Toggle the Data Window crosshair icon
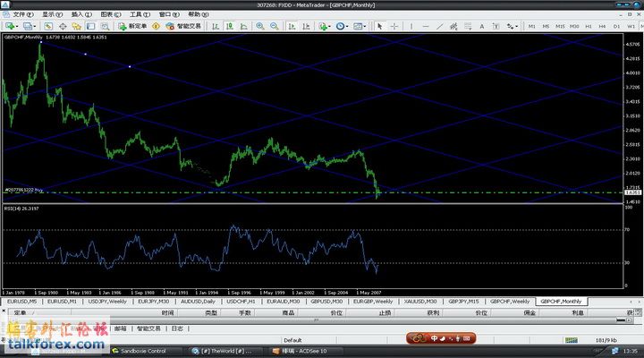Image resolution: width=644 pixels, height=358 pixels. 63,26
